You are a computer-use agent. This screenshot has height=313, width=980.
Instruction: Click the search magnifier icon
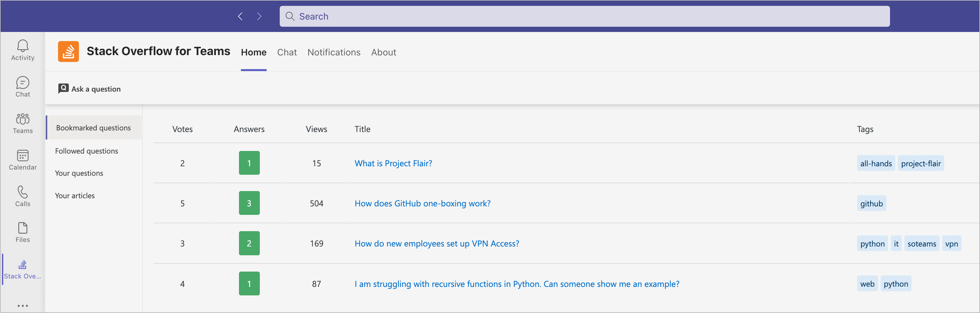(290, 16)
